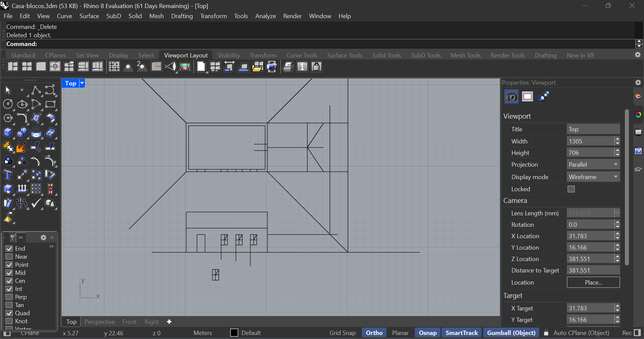Open the Projection dropdown
This screenshot has width=644, height=339.
pos(593,165)
